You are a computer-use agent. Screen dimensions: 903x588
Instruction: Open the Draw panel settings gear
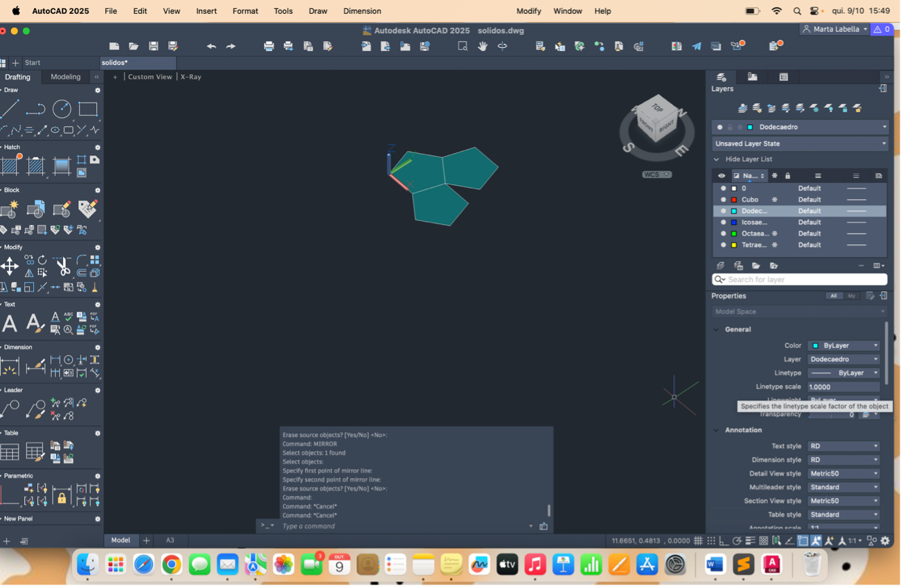pyautogui.click(x=98, y=91)
